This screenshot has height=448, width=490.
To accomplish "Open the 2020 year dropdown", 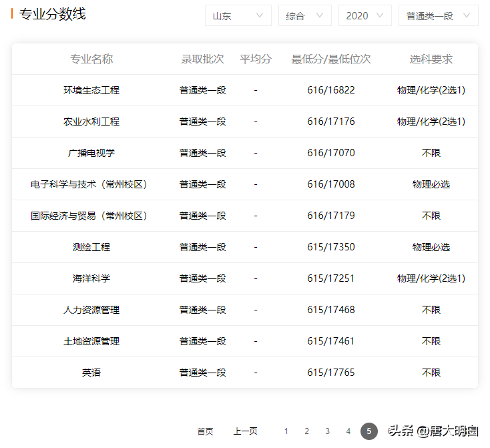I will point(364,15).
